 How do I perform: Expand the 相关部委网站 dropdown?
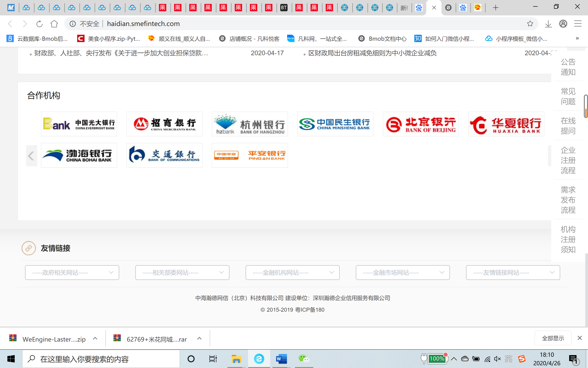coord(182,273)
